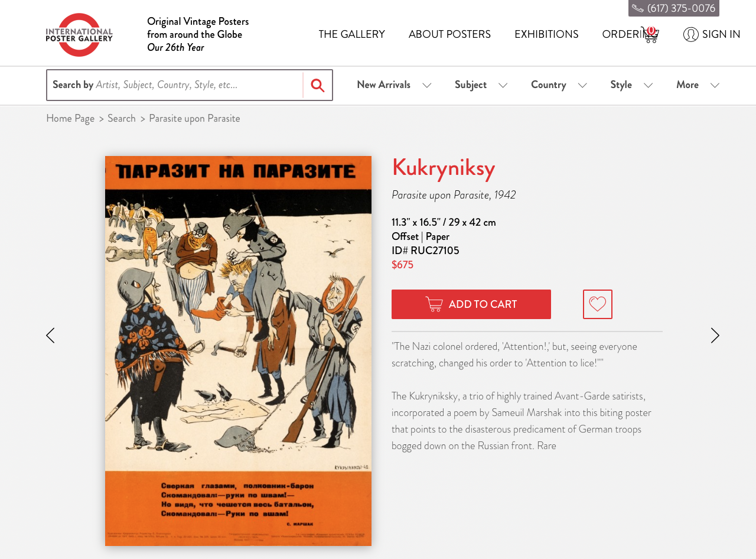Expand the Subject dropdown menu
Screen dimensions: 756x559
pos(481,85)
